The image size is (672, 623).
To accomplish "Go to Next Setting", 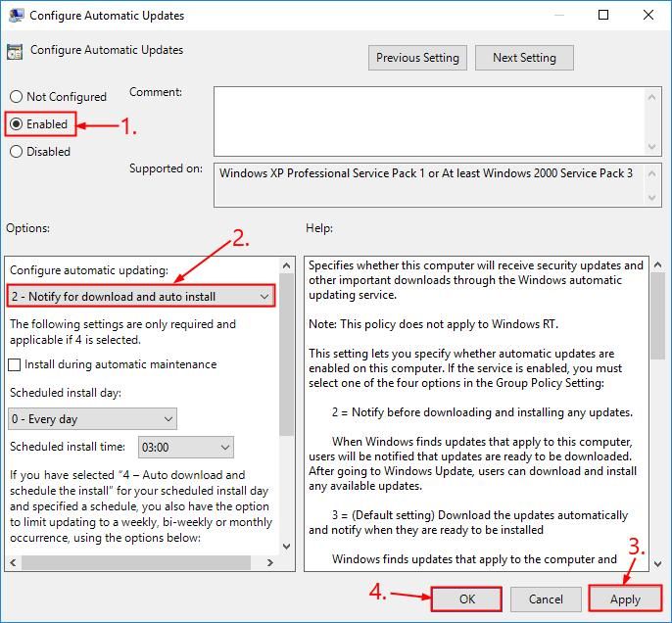I will (x=524, y=58).
